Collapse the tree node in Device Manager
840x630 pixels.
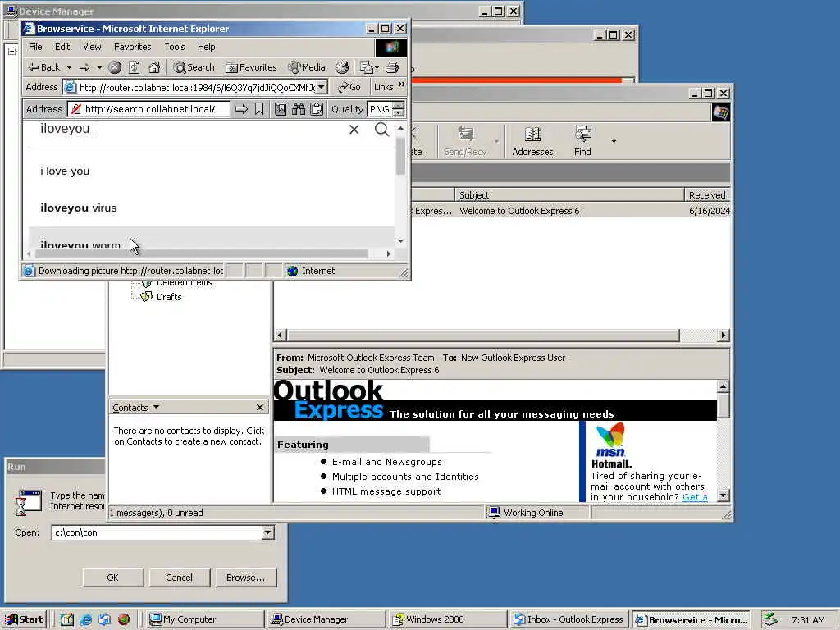[11, 52]
